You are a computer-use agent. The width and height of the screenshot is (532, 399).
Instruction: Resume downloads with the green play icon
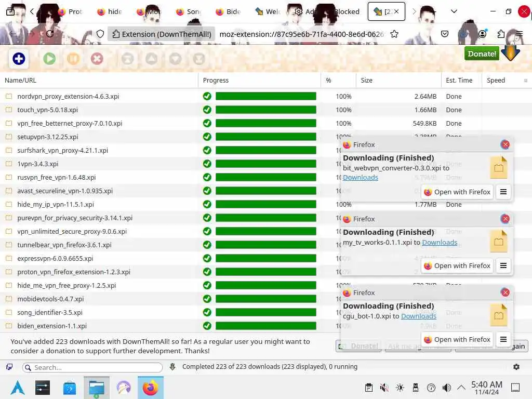coord(49,59)
